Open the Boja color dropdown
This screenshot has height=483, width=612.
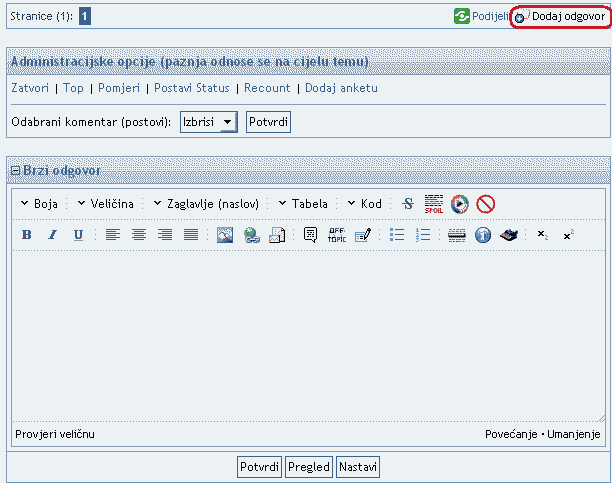pos(39,204)
